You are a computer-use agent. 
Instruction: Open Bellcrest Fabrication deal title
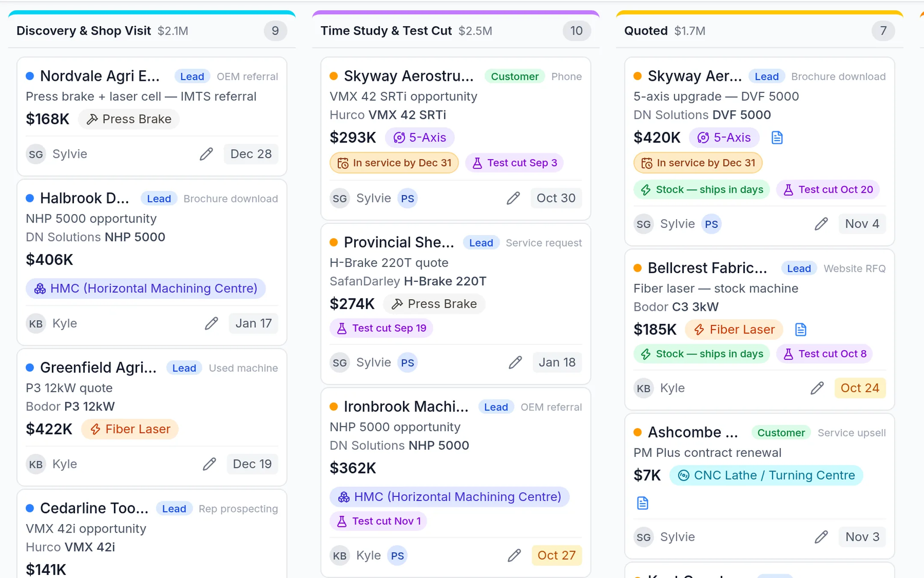(x=708, y=268)
